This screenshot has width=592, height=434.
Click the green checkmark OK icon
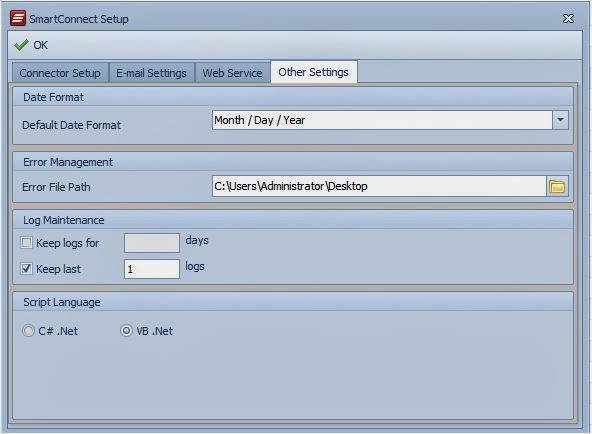21,45
